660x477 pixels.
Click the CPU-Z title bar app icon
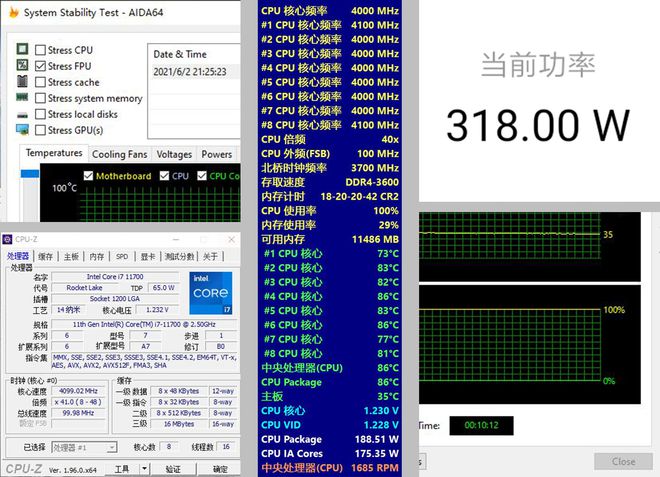[8, 240]
